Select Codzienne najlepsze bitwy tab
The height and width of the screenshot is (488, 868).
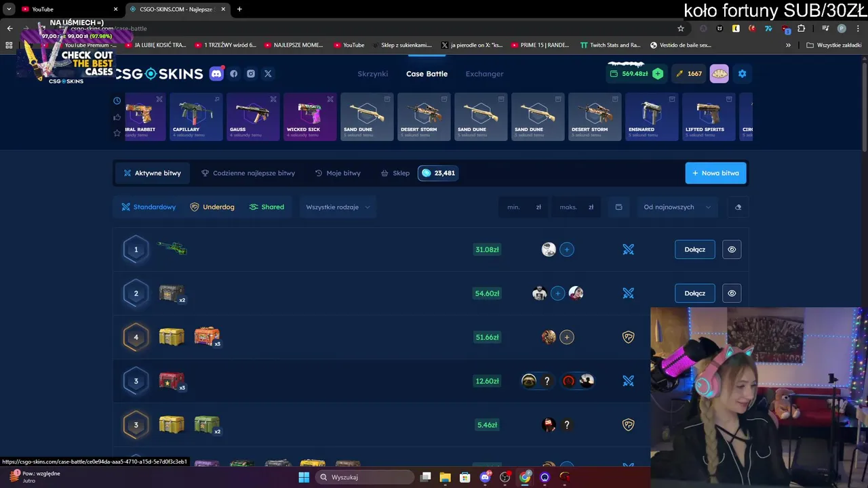click(x=248, y=173)
